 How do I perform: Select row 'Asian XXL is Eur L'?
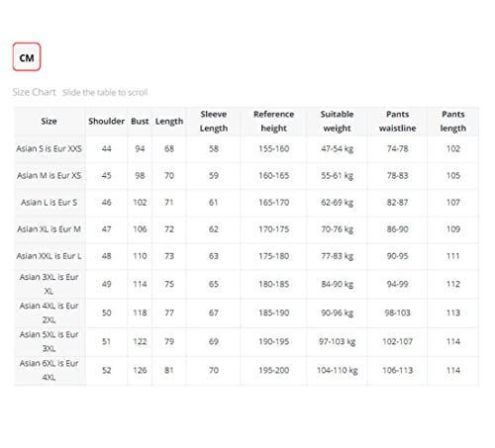coord(247,256)
